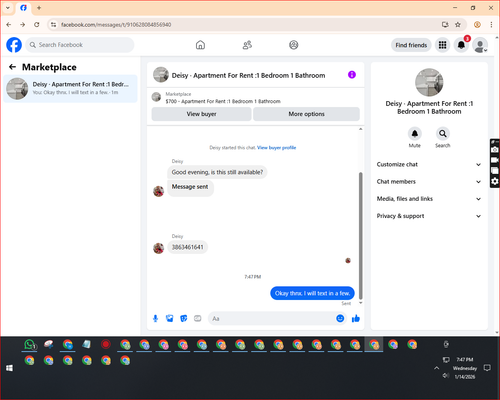Open the camera icon on side recorder toolbar
Screen dimensions: 500x400
(x=495, y=150)
